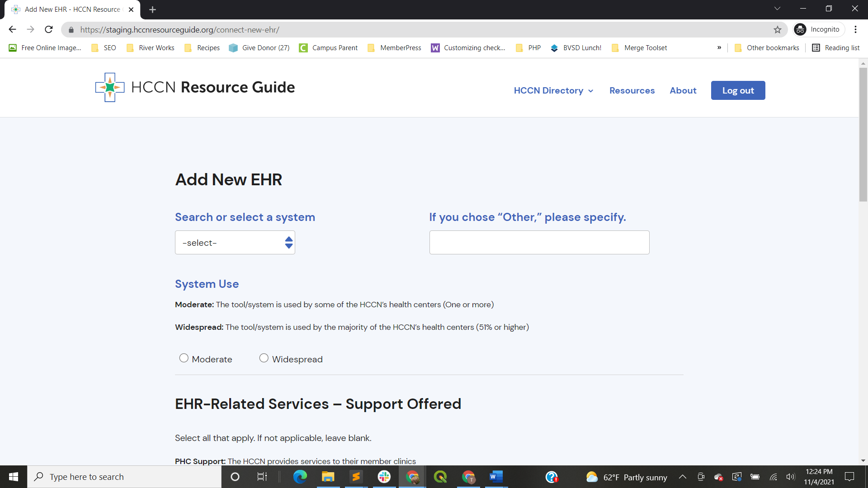This screenshot has width=868, height=488.
Task: Click the padlock site info icon
Action: tap(71, 30)
